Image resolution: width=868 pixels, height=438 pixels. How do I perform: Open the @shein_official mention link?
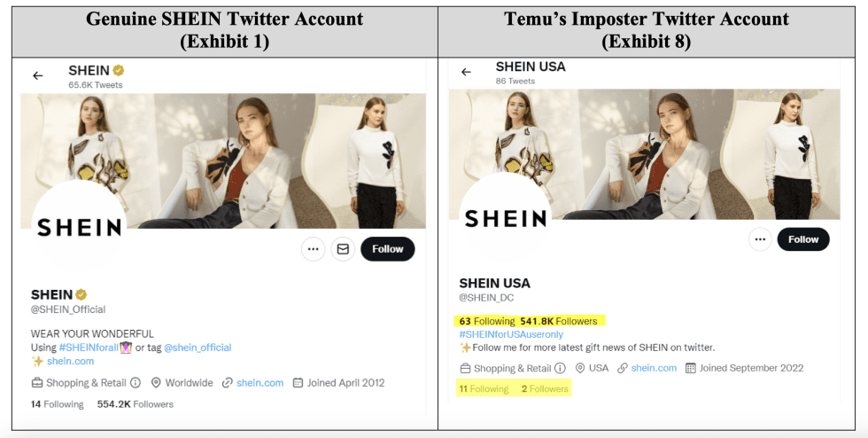click(x=198, y=348)
